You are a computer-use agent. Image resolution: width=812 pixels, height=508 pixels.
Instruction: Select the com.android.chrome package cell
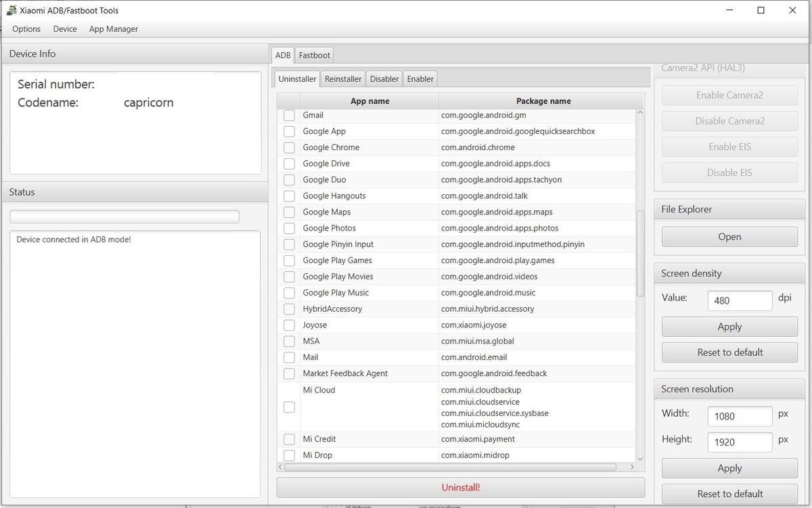(537, 147)
